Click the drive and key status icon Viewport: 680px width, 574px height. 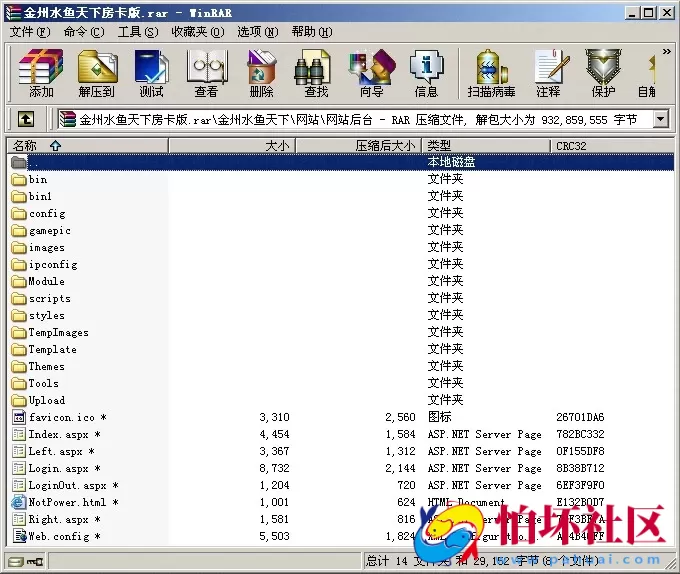tap(26, 562)
